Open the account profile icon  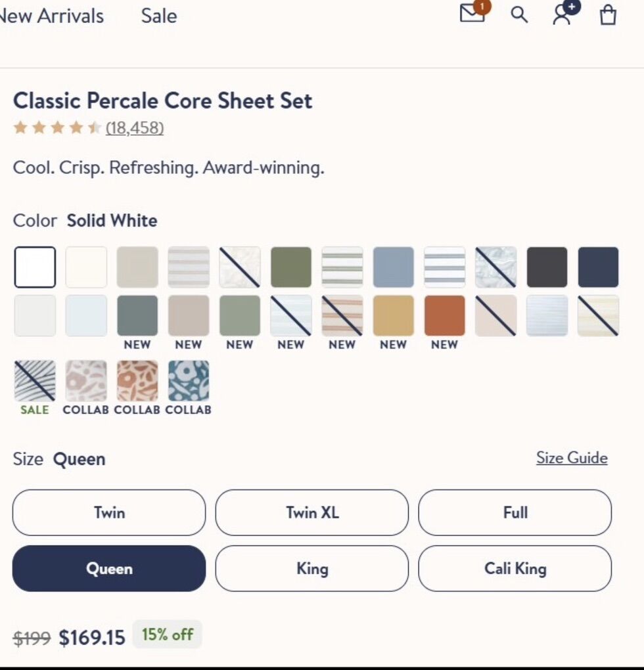pyautogui.click(x=563, y=14)
